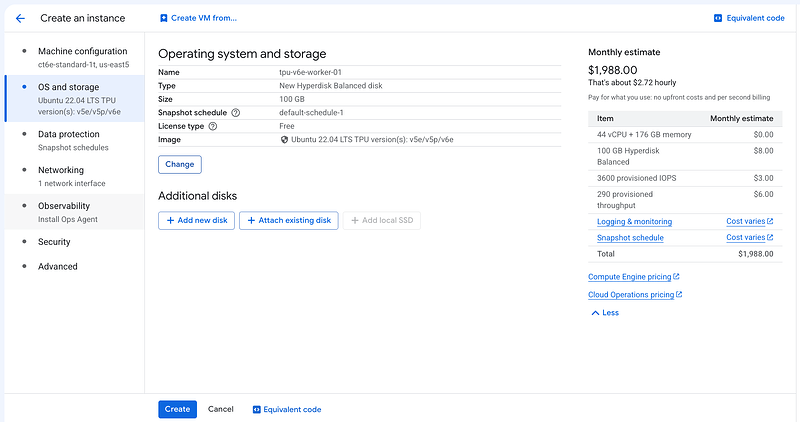
Task: Click Operating system and storage heading
Action: [x=242, y=54]
